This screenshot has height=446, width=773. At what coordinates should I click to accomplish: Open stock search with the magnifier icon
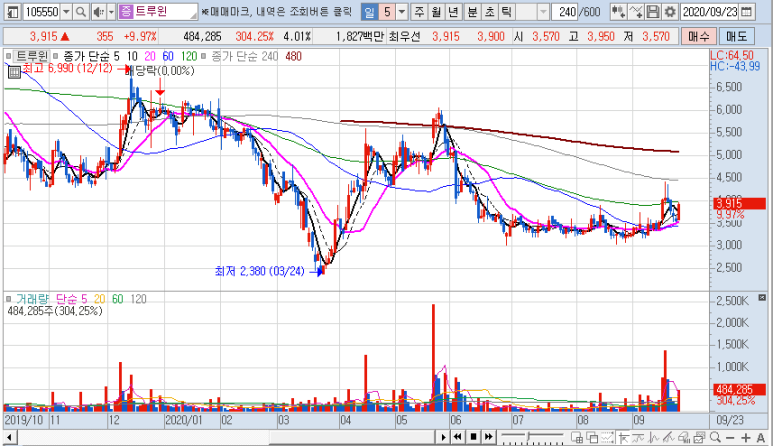[x=81, y=11]
